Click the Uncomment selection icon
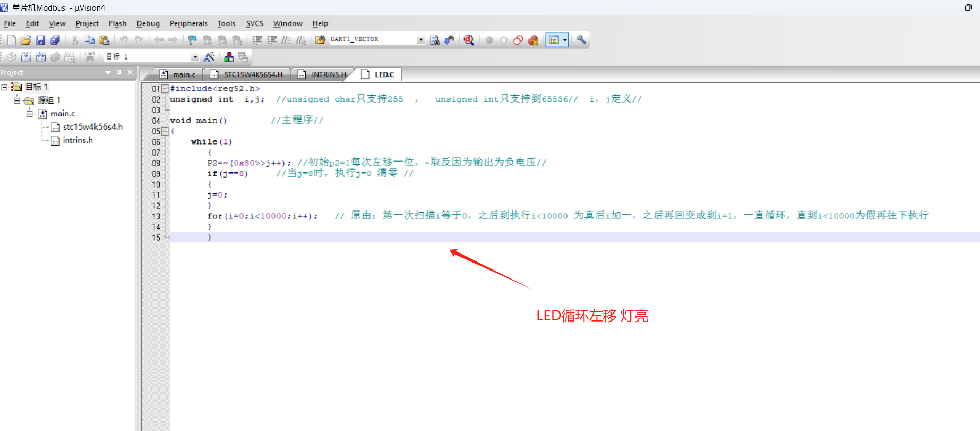 [301, 40]
